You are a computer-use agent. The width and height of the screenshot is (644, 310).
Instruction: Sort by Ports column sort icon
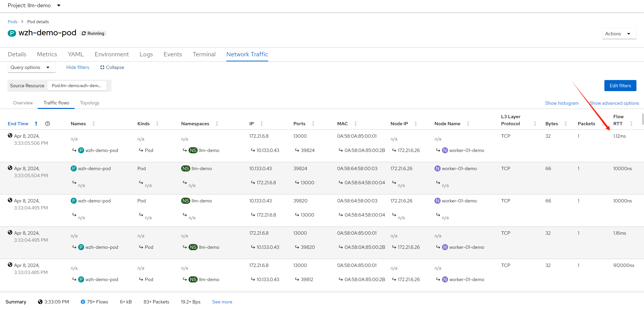[x=313, y=124]
